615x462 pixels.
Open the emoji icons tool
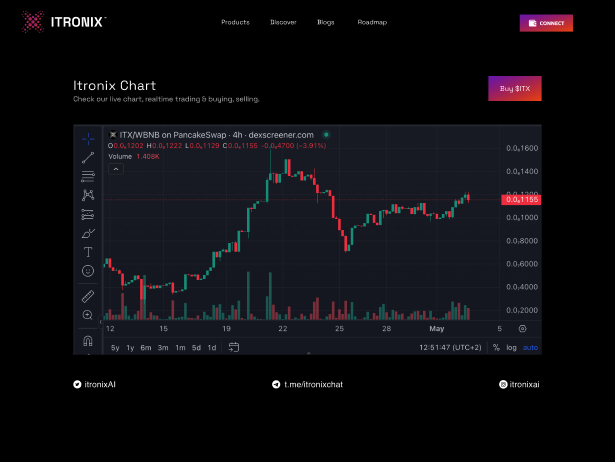88,271
